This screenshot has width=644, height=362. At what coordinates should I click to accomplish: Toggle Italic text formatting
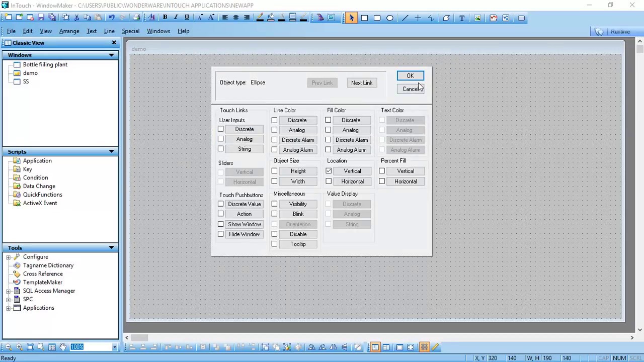click(176, 18)
